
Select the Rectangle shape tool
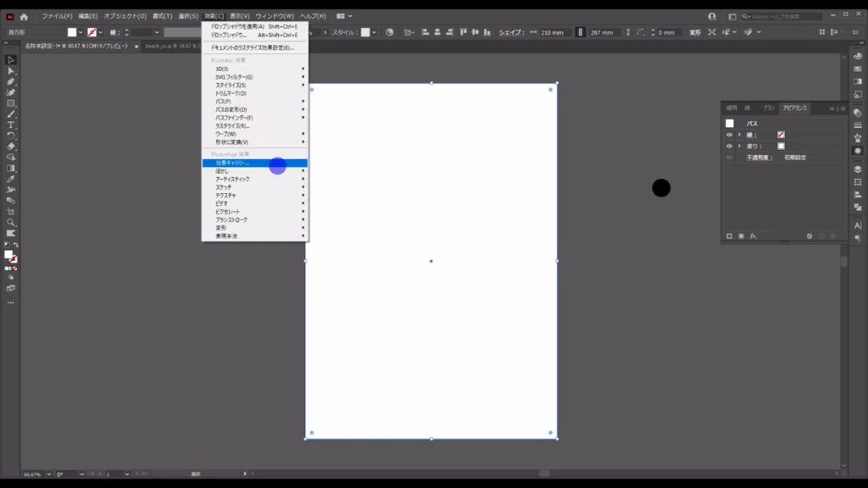[10, 103]
